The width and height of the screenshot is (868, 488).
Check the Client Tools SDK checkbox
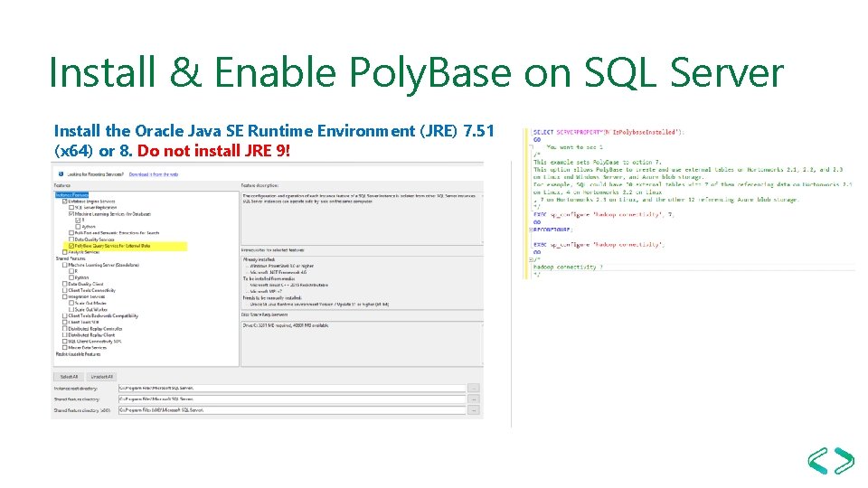65,322
